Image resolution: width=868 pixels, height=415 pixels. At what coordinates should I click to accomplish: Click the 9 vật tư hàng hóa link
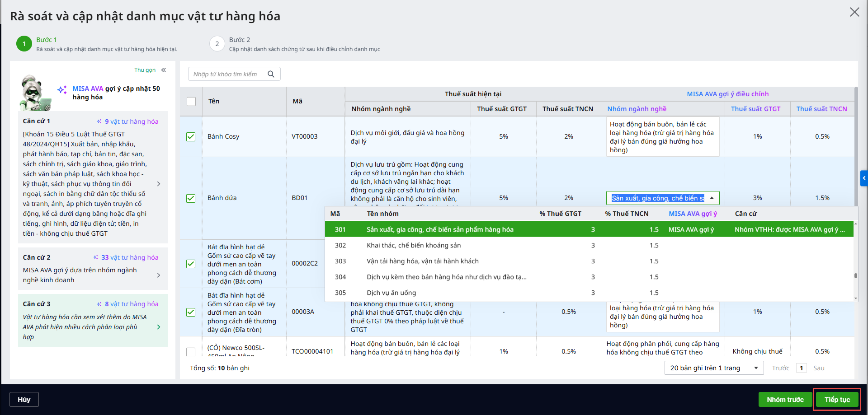click(132, 121)
